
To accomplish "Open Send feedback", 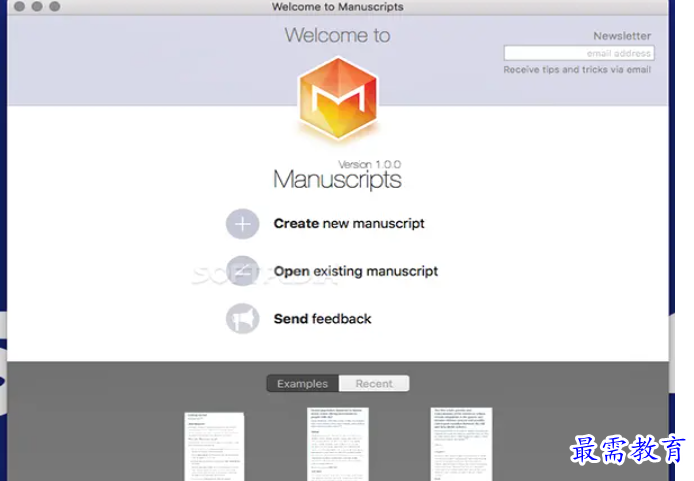I will tap(322, 319).
